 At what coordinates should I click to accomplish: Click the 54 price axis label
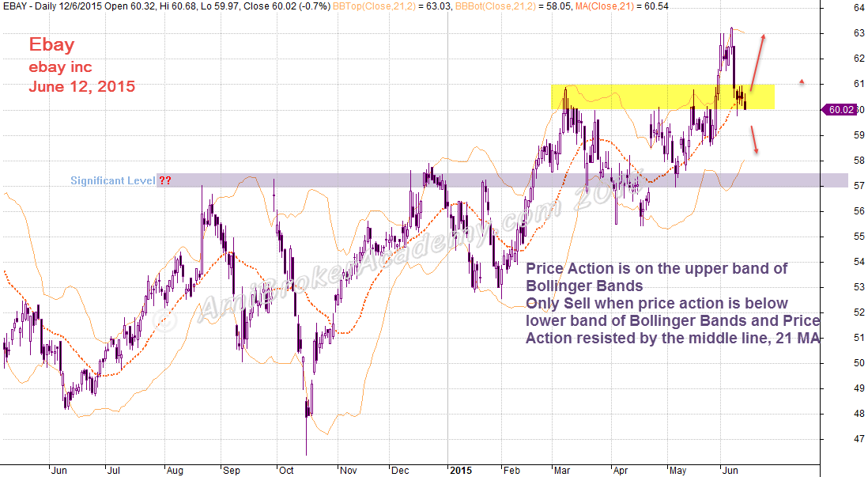tap(859, 262)
